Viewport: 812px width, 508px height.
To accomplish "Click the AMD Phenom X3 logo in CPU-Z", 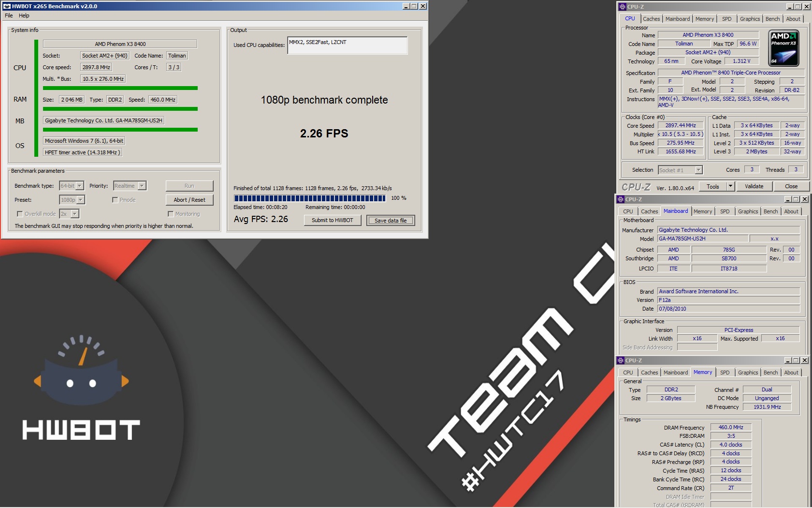I will click(783, 48).
